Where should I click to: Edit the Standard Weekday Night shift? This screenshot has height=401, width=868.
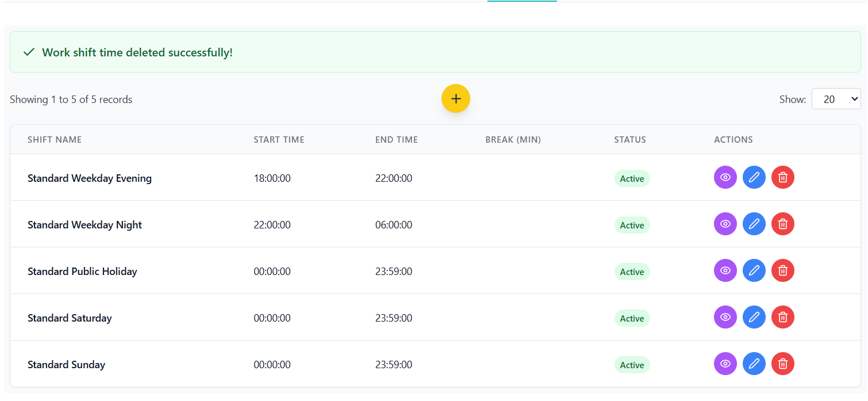(754, 224)
